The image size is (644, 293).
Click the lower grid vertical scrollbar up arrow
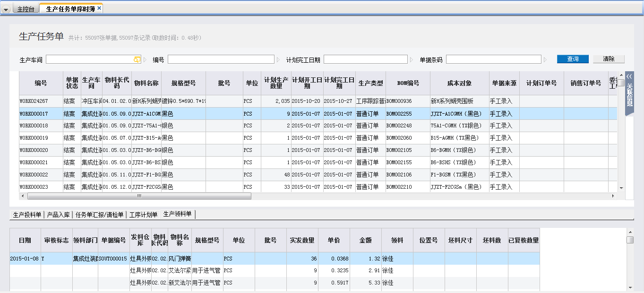click(630, 232)
